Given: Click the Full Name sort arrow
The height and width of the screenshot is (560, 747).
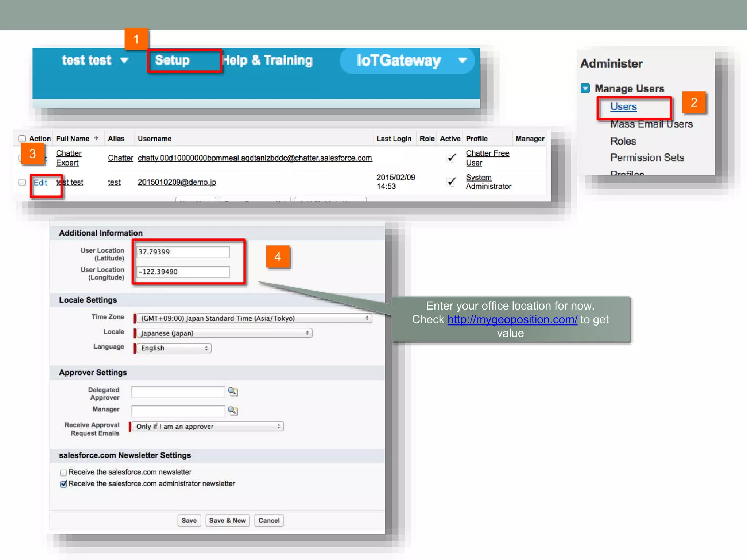Looking at the screenshot, I should click(96, 139).
